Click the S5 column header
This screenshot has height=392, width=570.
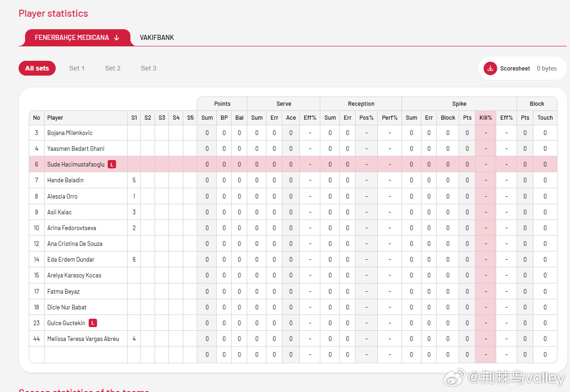190,118
